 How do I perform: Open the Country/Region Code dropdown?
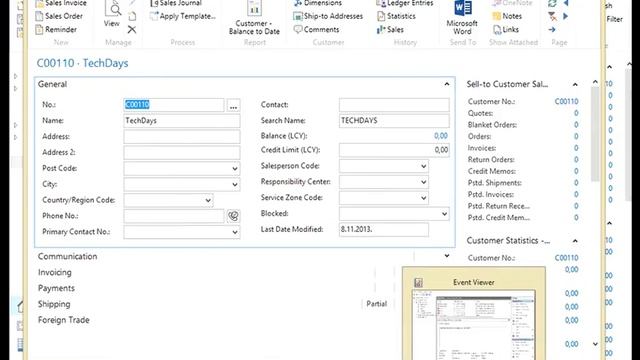coord(208,200)
